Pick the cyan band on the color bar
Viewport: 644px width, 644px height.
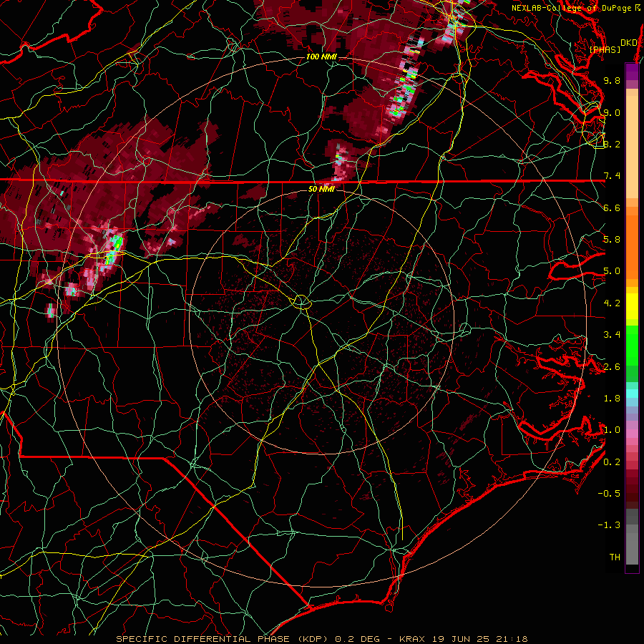pyautogui.click(x=632, y=394)
